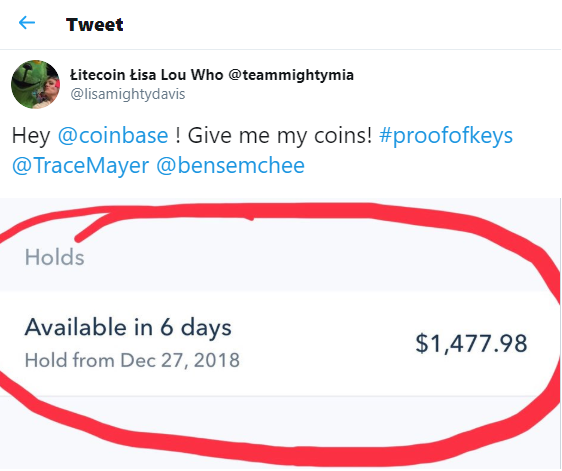Open the @coinbase mention
The width and height of the screenshot is (562, 471).
tap(113, 135)
